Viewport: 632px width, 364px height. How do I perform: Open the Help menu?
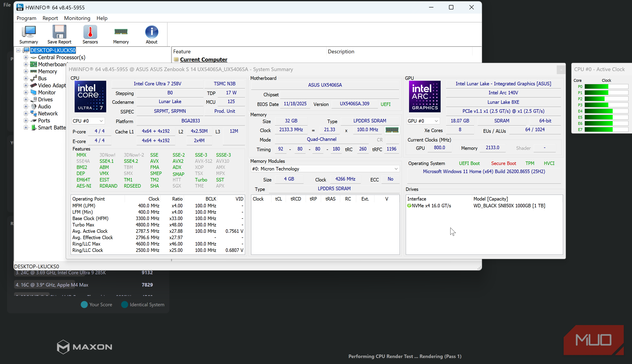point(102,18)
